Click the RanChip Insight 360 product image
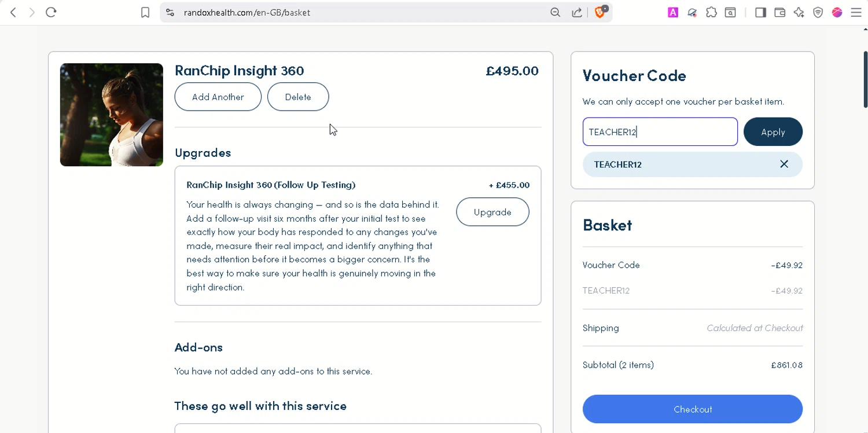 (112, 115)
